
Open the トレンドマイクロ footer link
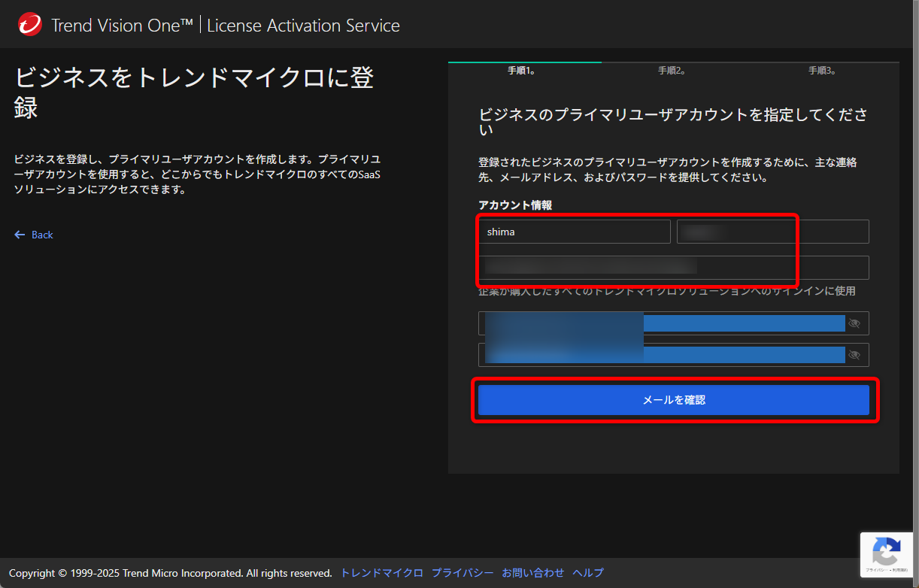381,573
